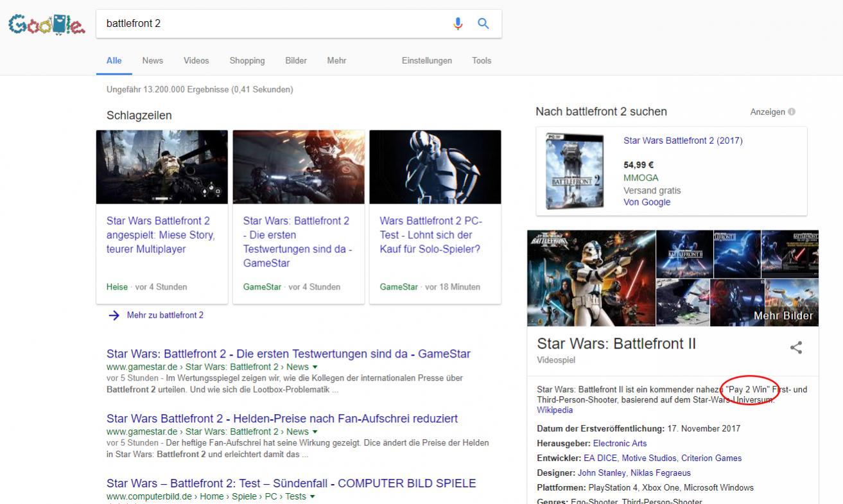Open dropdown arrow of first GameStar result URL
The width and height of the screenshot is (843, 504).
pyautogui.click(x=315, y=367)
